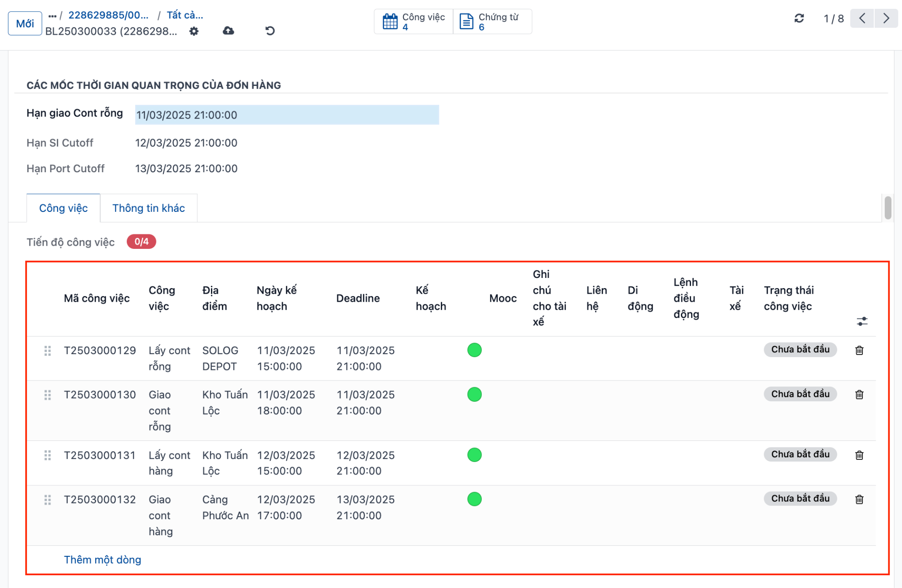
Task: Go to the next record arrow
Action: pos(886,18)
